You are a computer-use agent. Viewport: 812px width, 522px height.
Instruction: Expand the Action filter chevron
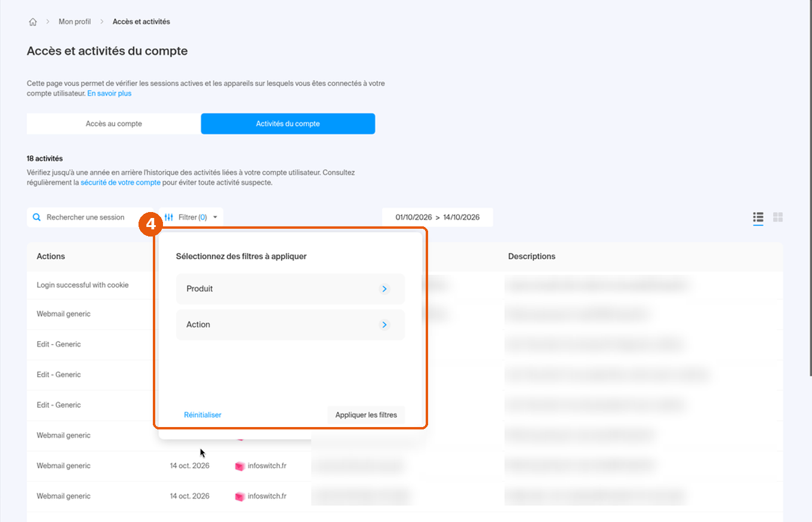[385, 325]
